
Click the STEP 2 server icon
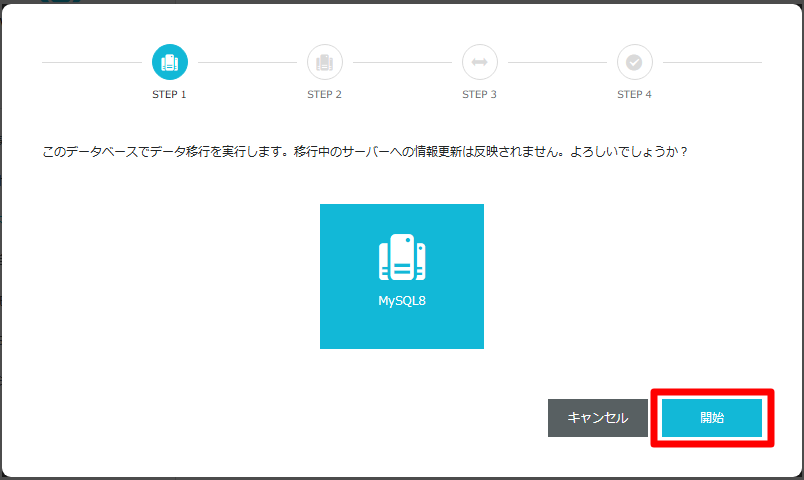[x=325, y=62]
